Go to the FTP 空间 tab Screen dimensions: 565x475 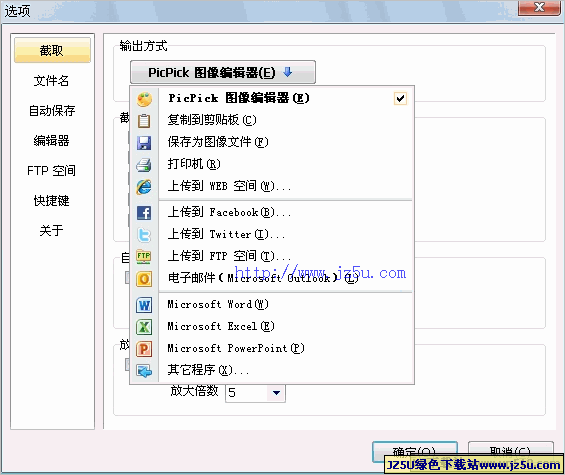tap(52, 170)
